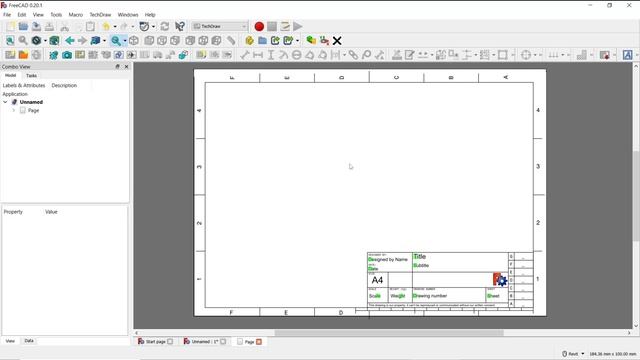Viewport: 640px width, 360px height.
Task: Switch to the View property tab
Action: pos(10,341)
